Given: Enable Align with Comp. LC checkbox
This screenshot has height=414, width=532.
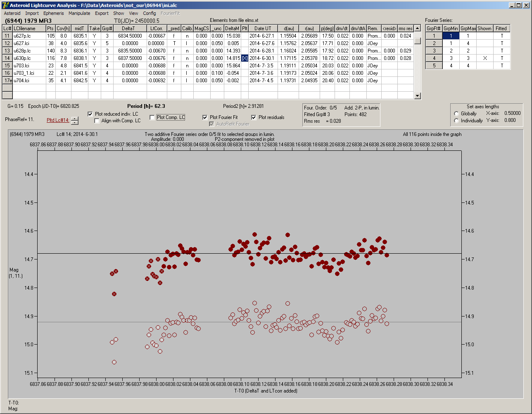Looking at the screenshot, I should tap(97, 121).
